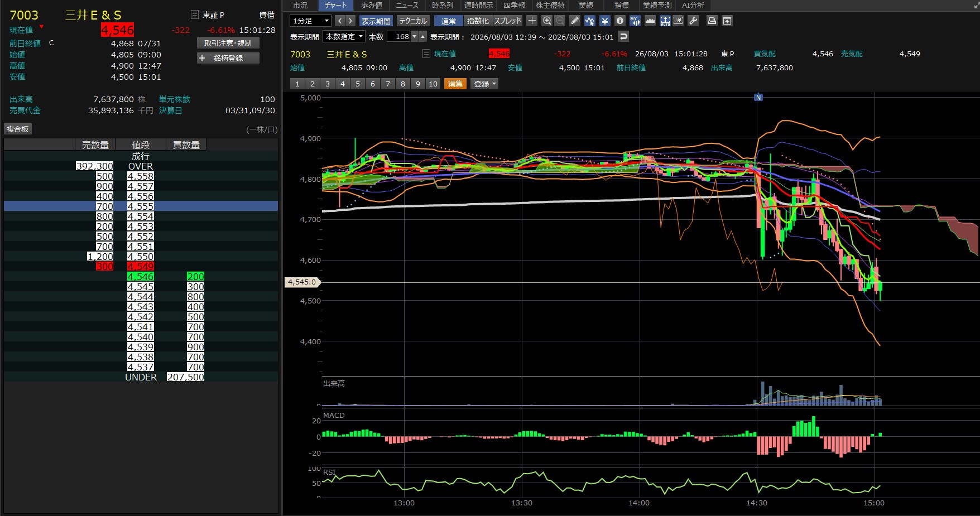This screenshot has width=980, height=516.
Task: Select chart preset 5
Action: point(358,84)
